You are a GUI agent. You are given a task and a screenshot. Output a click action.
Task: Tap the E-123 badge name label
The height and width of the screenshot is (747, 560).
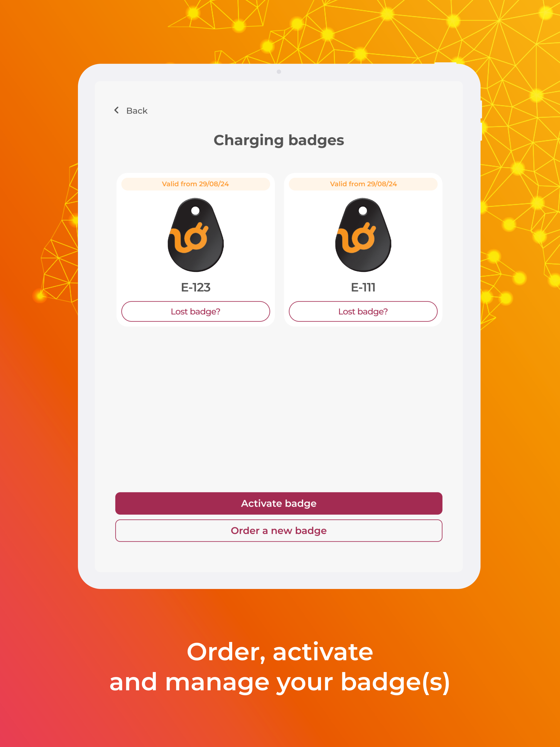[x=196, y=287]
